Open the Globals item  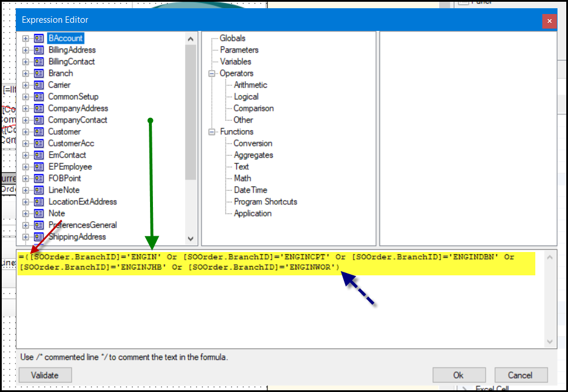click(x=232, y=38)
